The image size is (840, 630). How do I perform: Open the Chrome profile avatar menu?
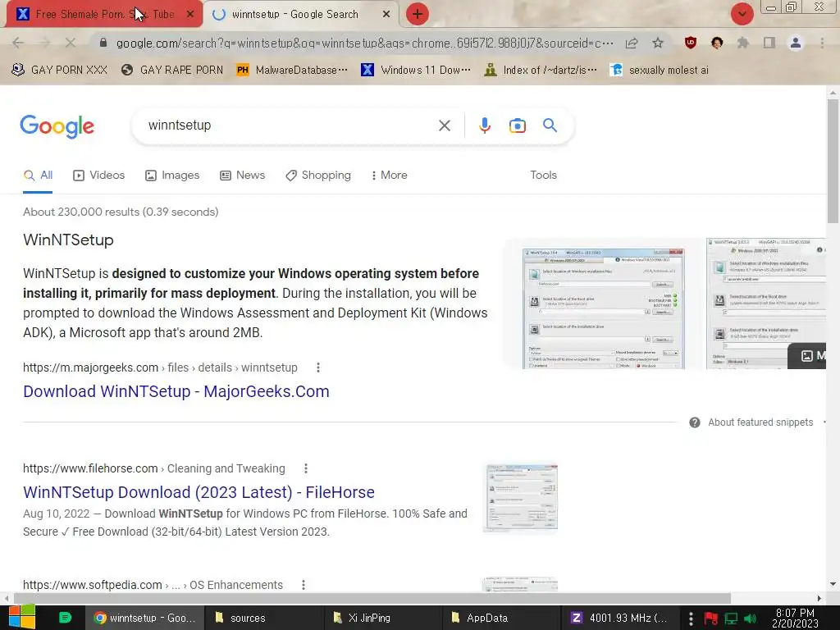[x=796, y=43]
